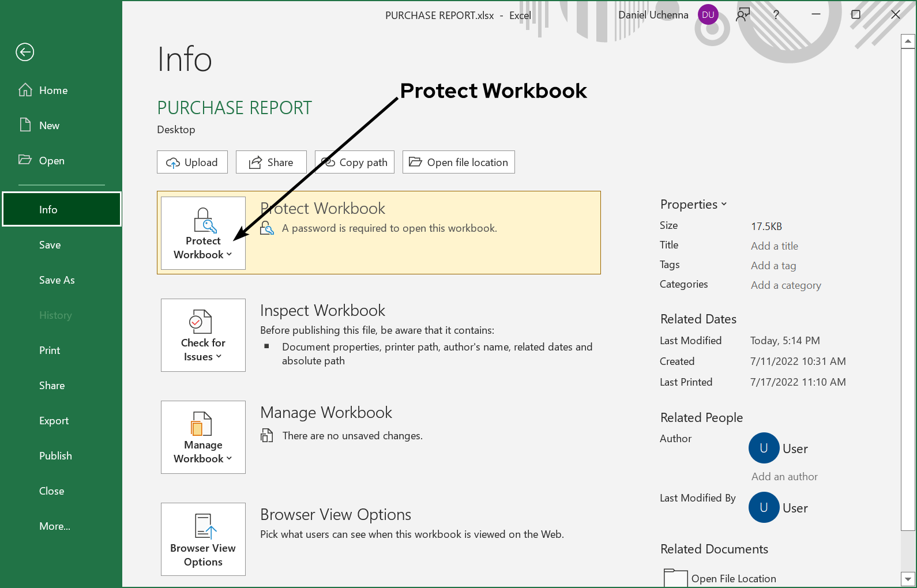Click Add a category field
Image resolution: width=917 pixels, height=588 pixels.
786,285
